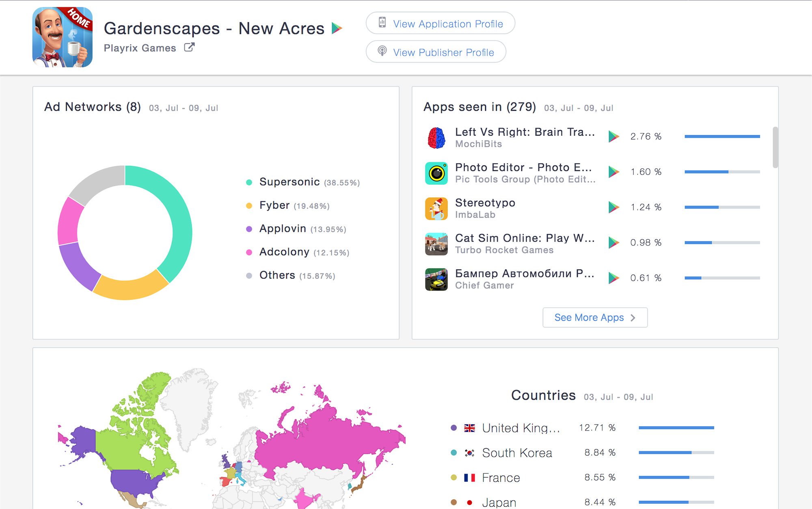This screenshot has width=812, height=509.
Task: Click the MochiBits publisher label
Action: [479, 144]
